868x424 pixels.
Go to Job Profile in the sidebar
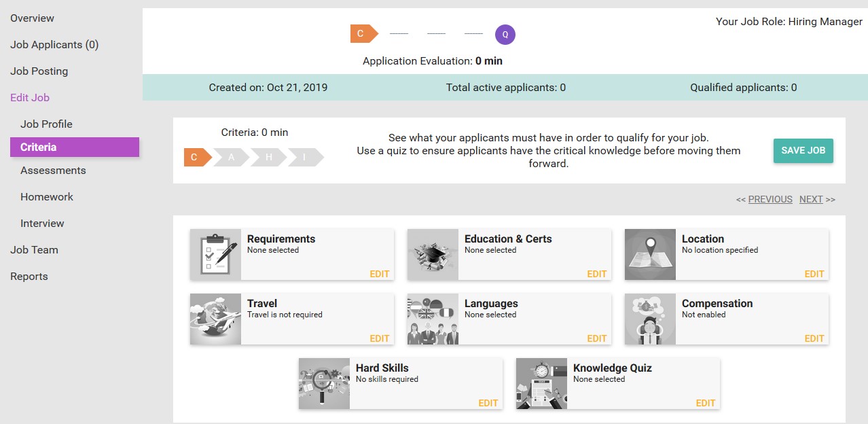[46, 124]
